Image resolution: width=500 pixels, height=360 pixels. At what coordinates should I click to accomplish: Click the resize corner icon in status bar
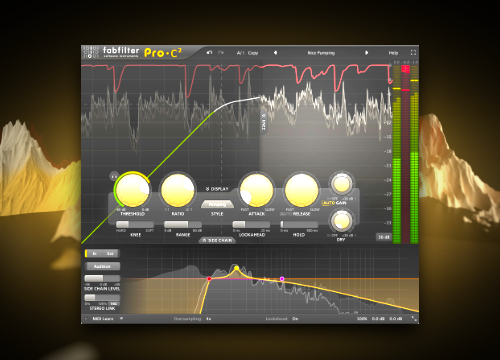(x=414, y=319)
